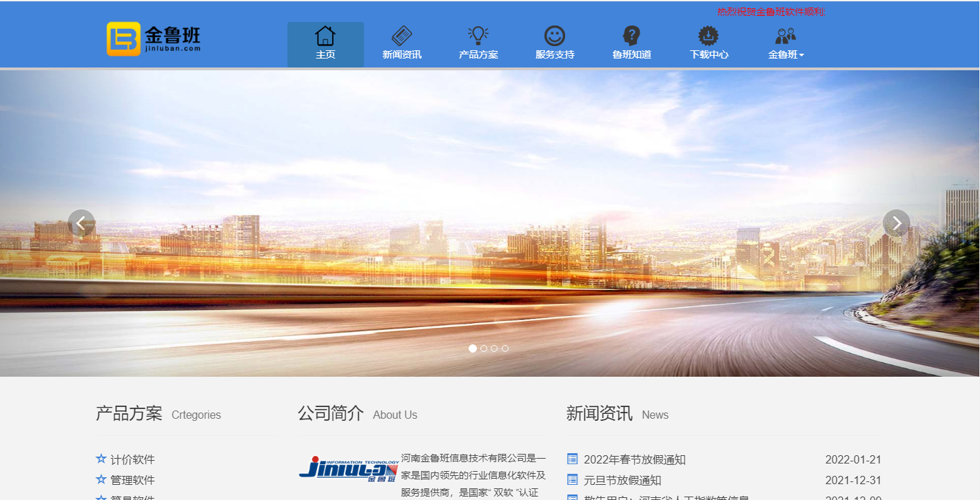The width and height of the screenshot is (980, 500).
Task: Click the Jinluban company profile image
Action: [349, 468]
